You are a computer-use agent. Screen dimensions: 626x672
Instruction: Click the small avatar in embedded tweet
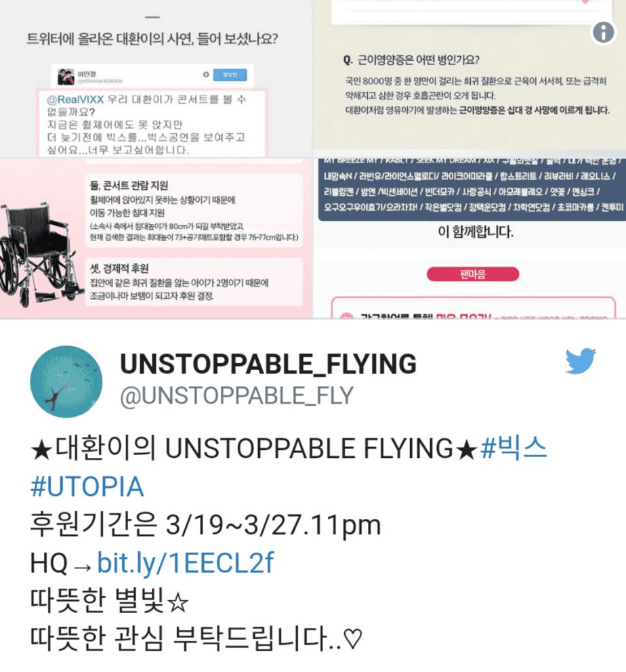66,77
